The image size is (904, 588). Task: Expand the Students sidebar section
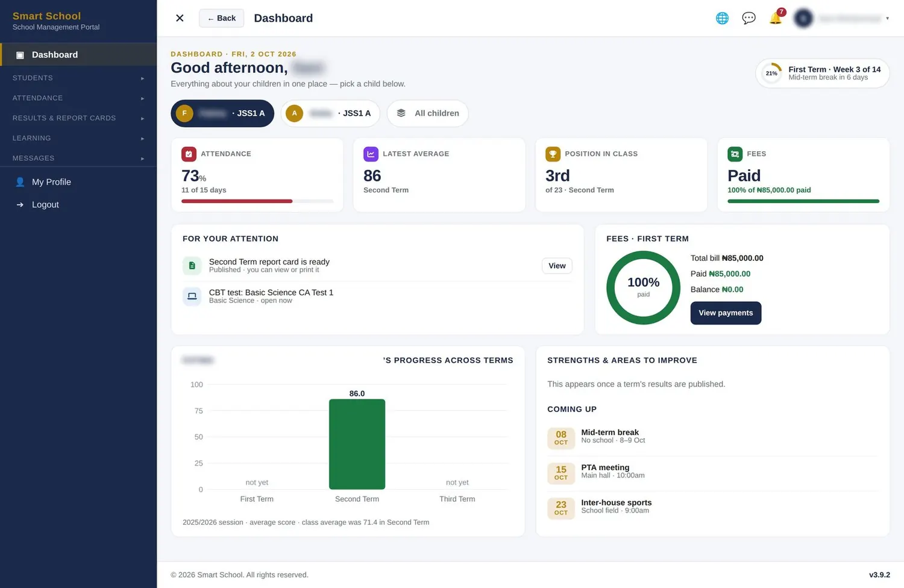click(78, 78)
